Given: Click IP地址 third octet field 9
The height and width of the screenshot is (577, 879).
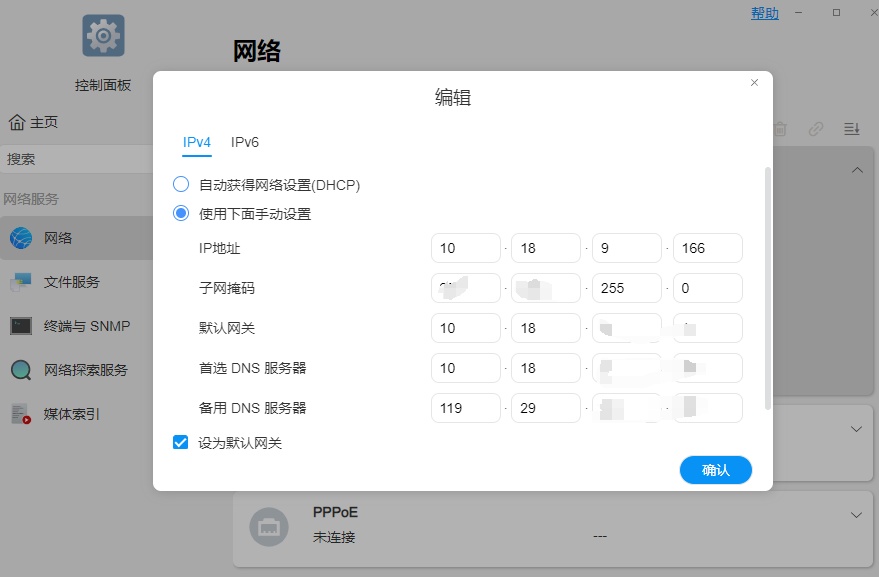Looking at the screenshot, I should tap(627, 248).
